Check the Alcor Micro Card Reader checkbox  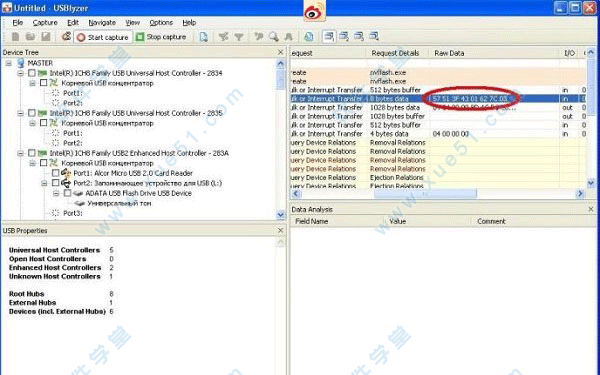point(55,173)
